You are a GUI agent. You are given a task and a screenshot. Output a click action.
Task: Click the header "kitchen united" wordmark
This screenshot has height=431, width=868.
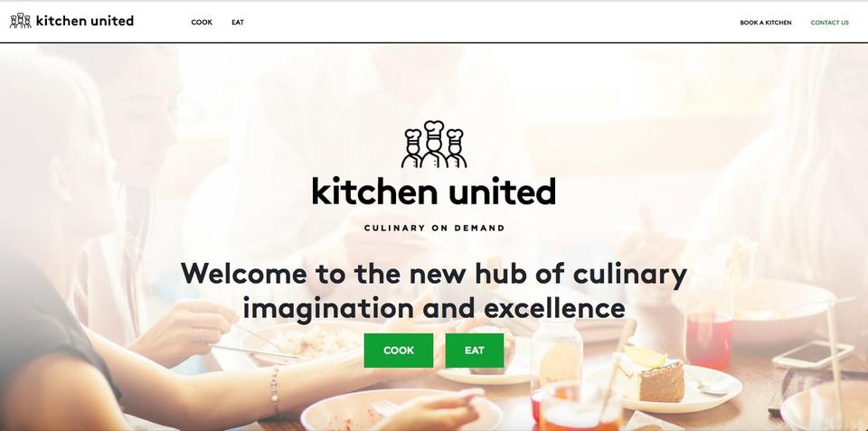pos(85,21)
